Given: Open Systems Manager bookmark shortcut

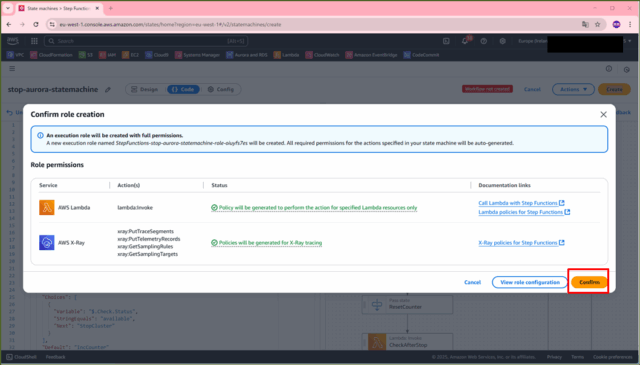Looking at the screenshot, I should coord(198,55).
